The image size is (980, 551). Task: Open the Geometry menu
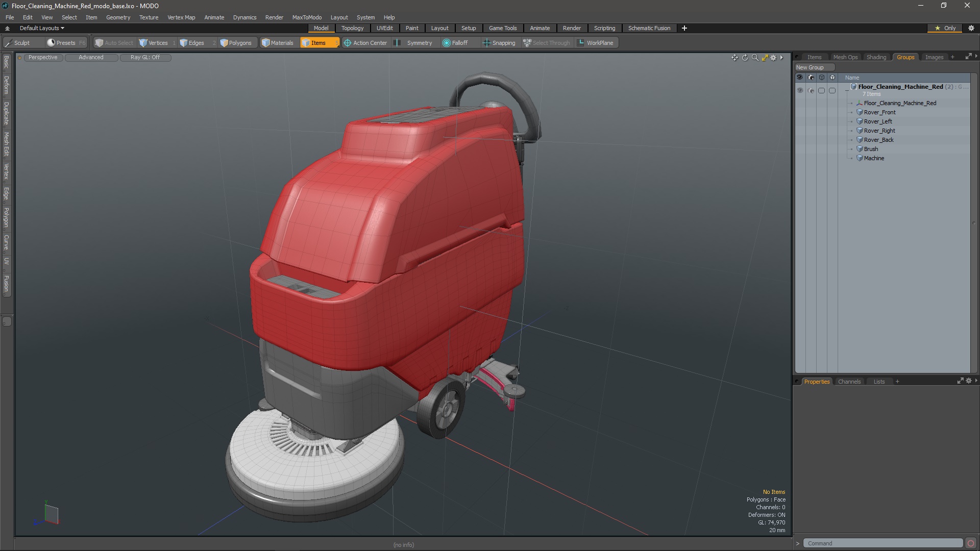[x=118, y=17]
